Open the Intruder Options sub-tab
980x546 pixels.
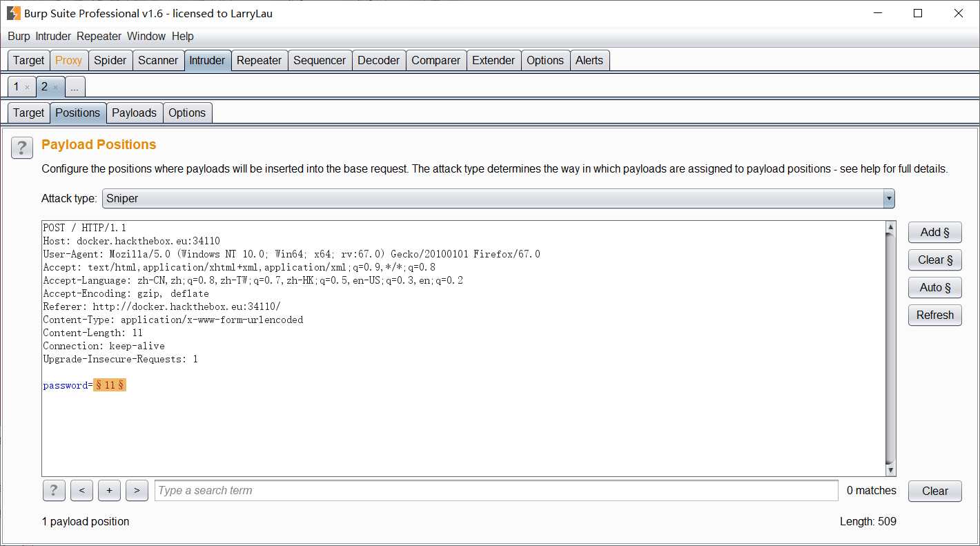click(187, 113)
